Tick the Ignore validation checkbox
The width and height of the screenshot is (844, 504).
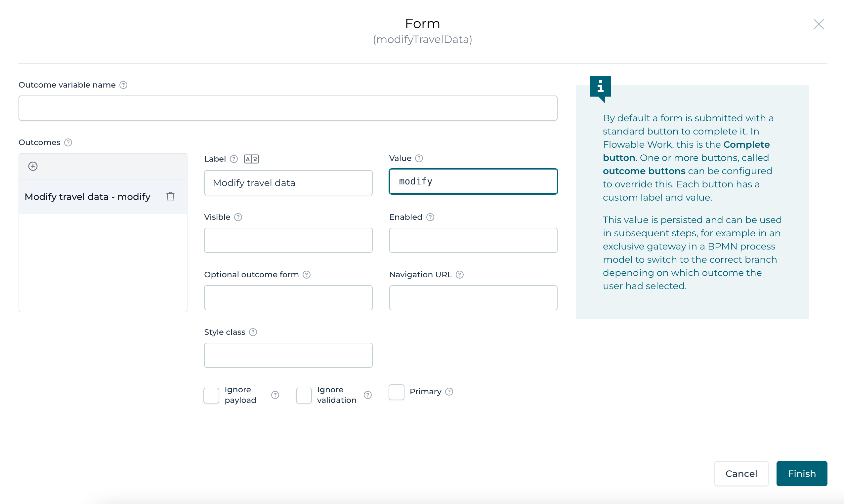pyautogui.click(x=304, y=395)
